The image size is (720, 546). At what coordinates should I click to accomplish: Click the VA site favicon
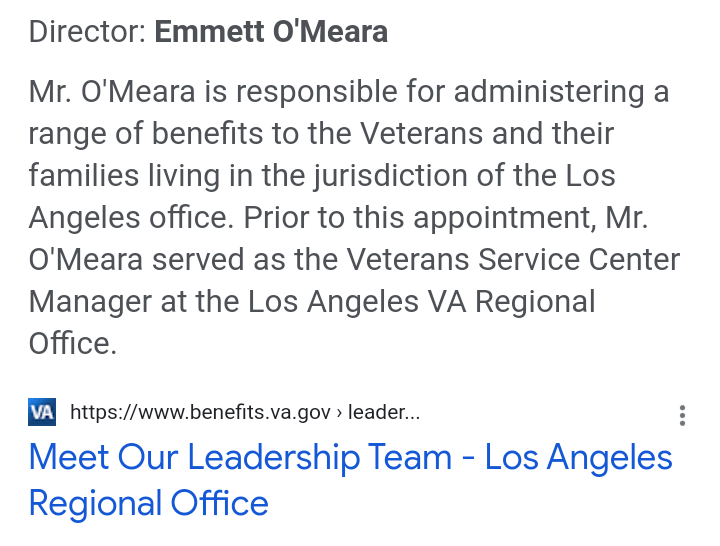point(42,412)
